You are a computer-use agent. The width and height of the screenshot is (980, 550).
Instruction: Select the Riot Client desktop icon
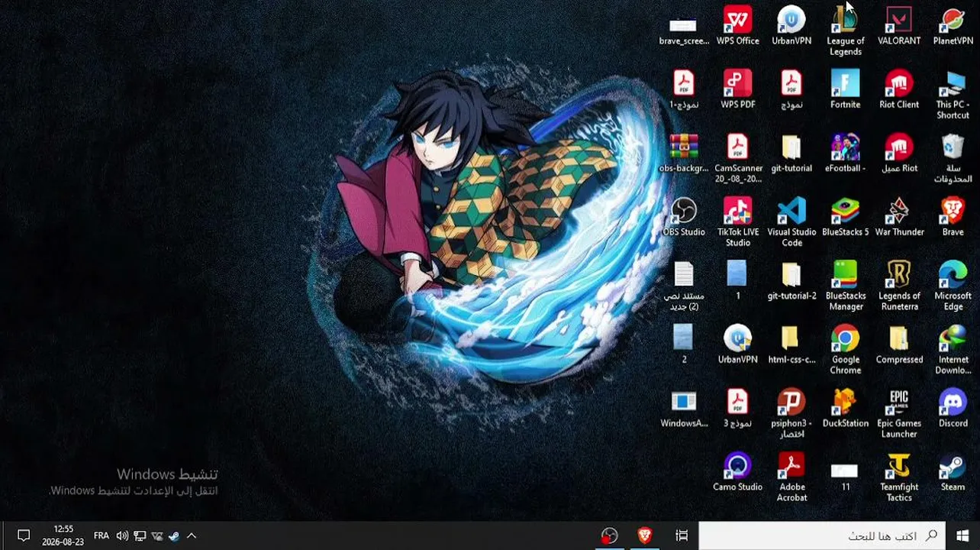899,89
